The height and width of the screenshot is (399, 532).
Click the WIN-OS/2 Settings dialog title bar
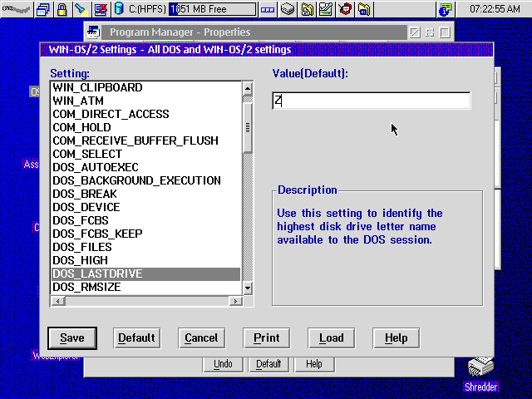pyautogui.click(x=267, y=50)
